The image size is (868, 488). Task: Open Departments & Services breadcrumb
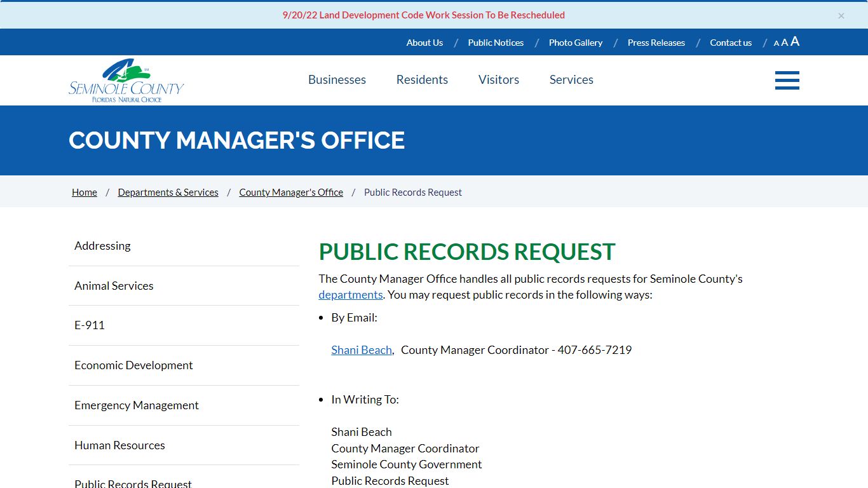(x=168, y=193)
